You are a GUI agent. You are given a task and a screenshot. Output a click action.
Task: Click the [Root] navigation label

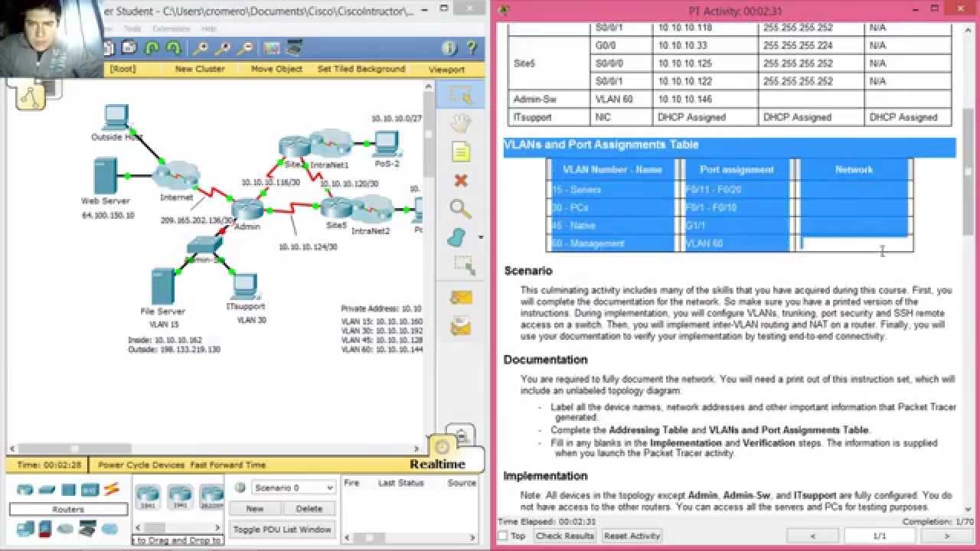pyautogui.click(x=122, y=69)
